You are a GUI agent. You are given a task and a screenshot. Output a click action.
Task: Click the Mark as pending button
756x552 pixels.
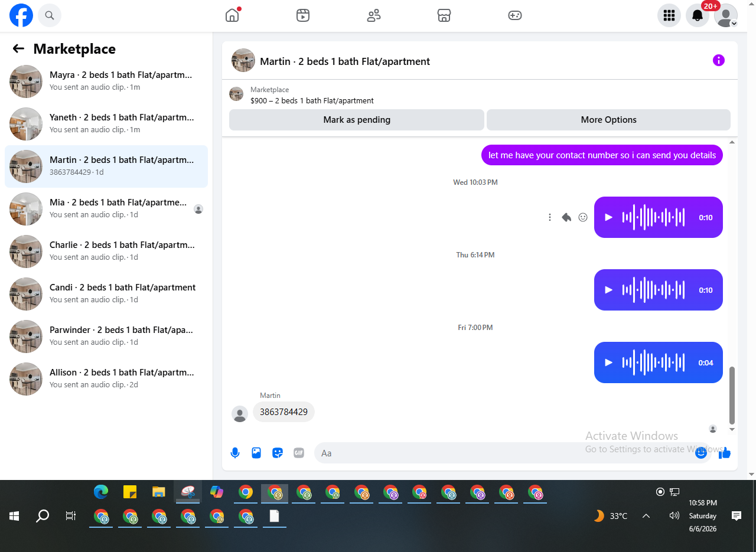coord(357,120)
